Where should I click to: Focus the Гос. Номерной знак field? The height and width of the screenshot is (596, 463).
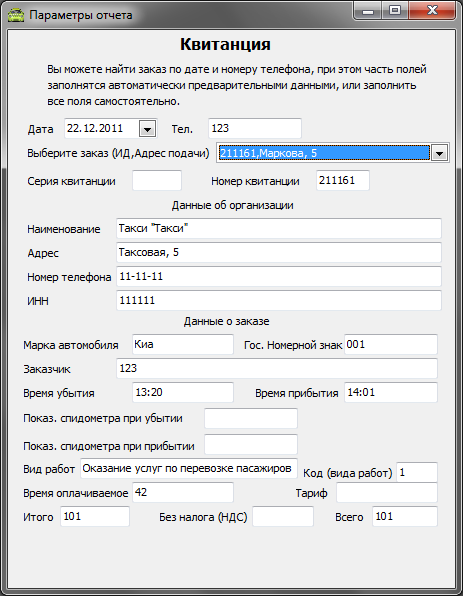point(391,344)
